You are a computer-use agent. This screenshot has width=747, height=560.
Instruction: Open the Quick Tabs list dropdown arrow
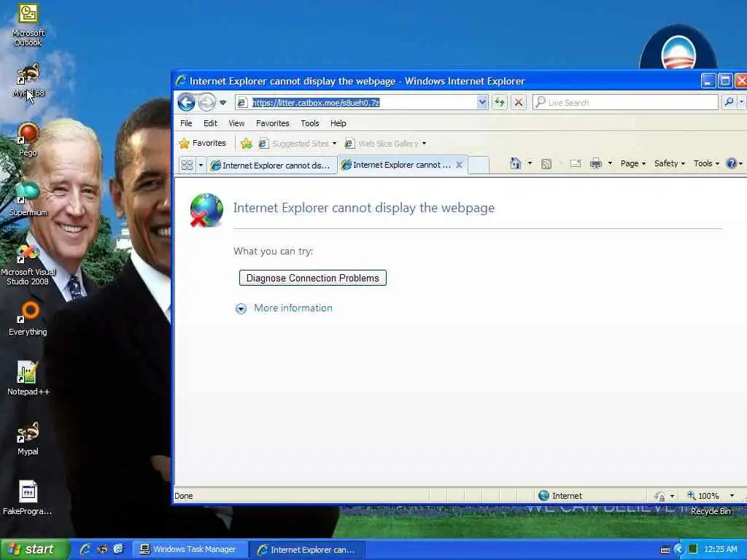click(201, 166)
